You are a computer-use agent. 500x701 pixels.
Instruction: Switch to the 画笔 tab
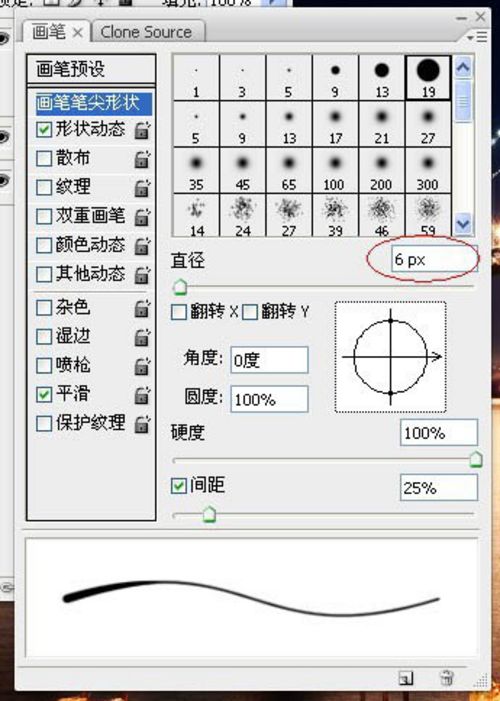pos(49,32)
